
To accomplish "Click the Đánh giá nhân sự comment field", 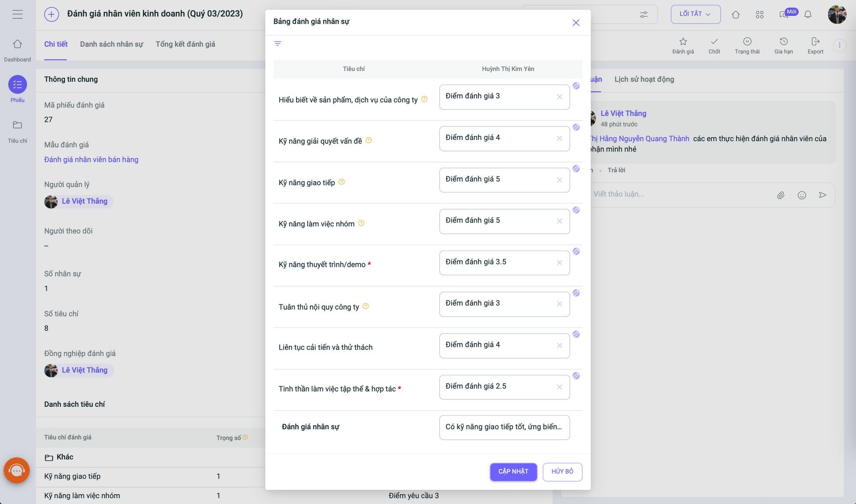I will [504, 427].
